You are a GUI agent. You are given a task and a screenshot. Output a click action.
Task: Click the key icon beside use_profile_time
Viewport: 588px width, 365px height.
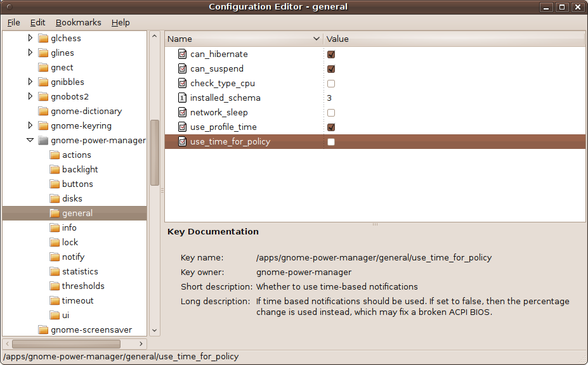point(182,127)
